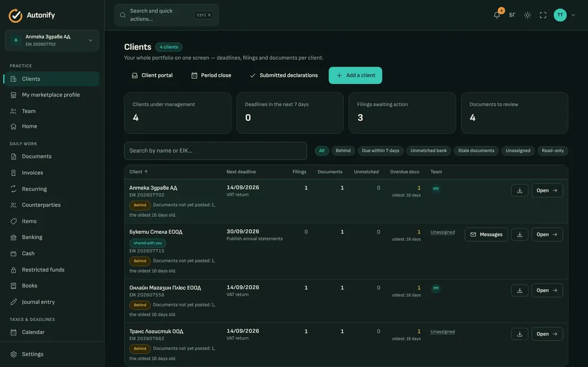Viewport: 588px width, 367px height.
Task: Open Documents in Daily work
Action: [x=52, y=157]
